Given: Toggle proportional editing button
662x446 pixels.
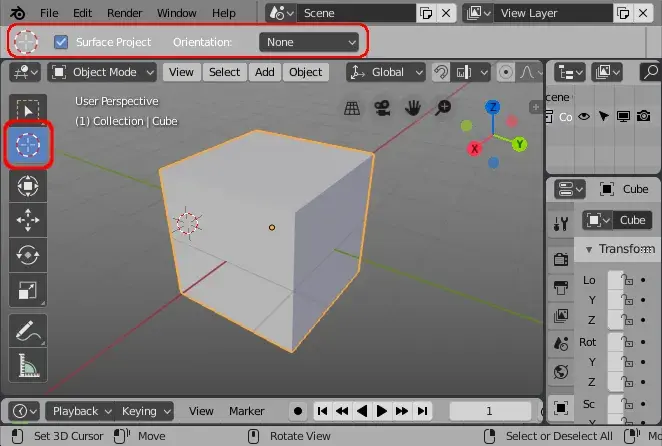Looking at the screenshot, I should pyautogui.click(x=505, y=72).
